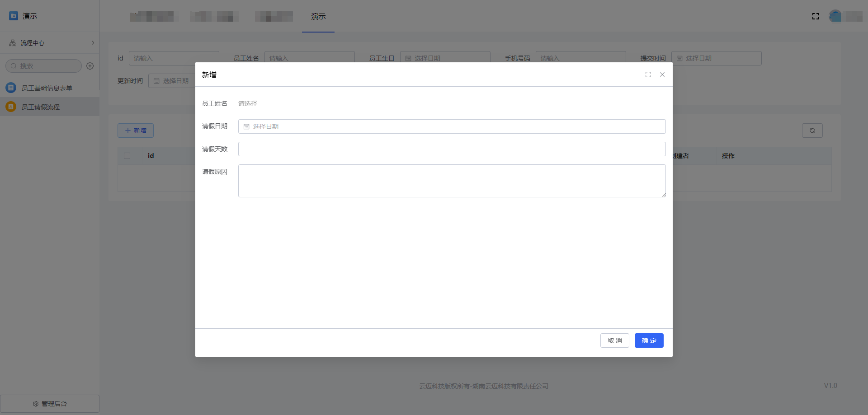Toggle browser fullscreen icon in top bar
Viewport: 868px width, 415px height.
[x=815, y=16]
